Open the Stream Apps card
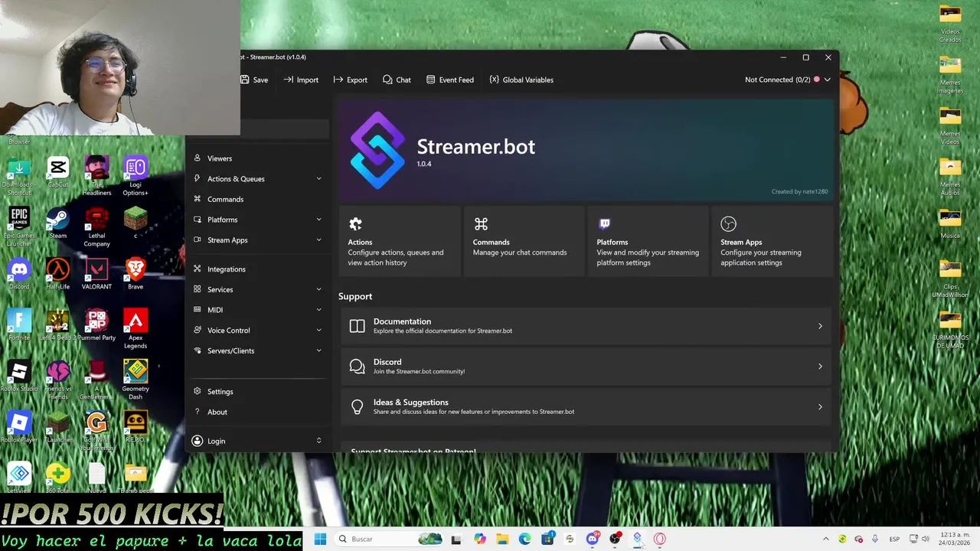 [x=772, y=241]
